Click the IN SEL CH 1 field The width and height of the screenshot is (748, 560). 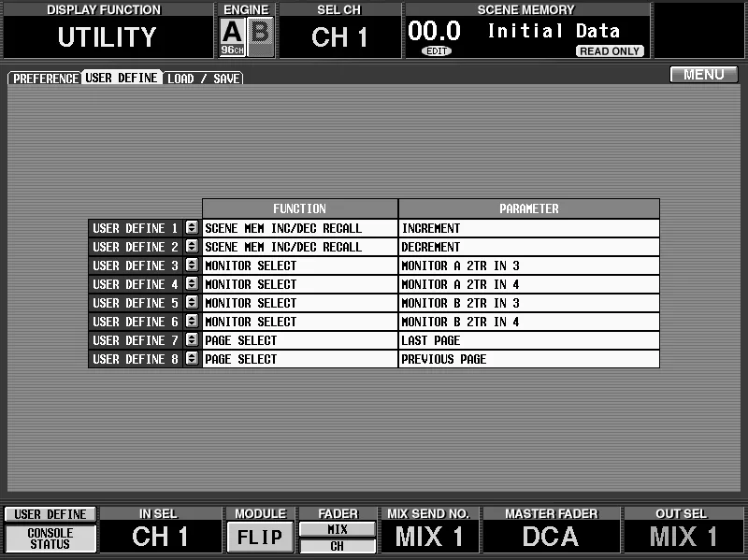[x=160, y=536]
